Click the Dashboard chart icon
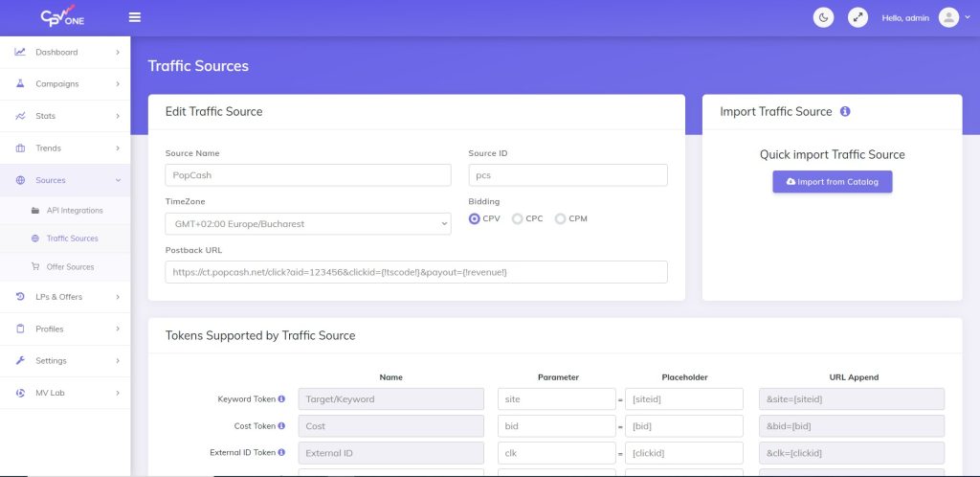The height and width of the screenshot is (477, 980). (20, 52)
